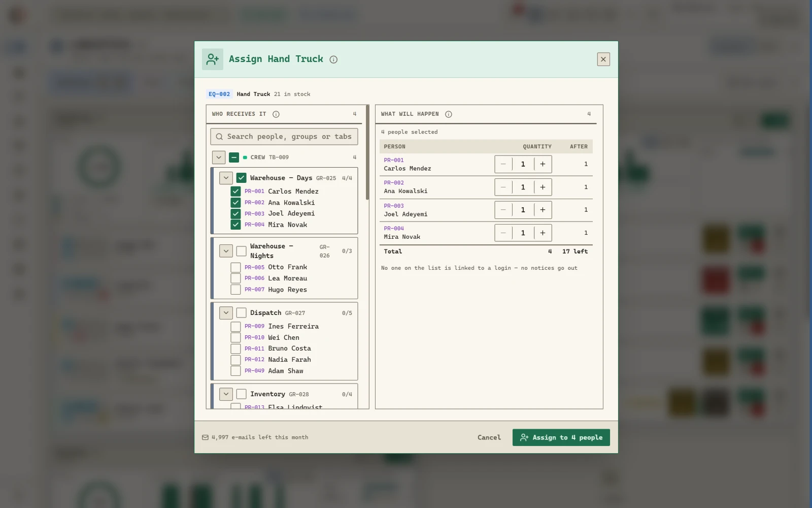Uncheck Joel Adeyemi in the people list

tap(235, 214)
